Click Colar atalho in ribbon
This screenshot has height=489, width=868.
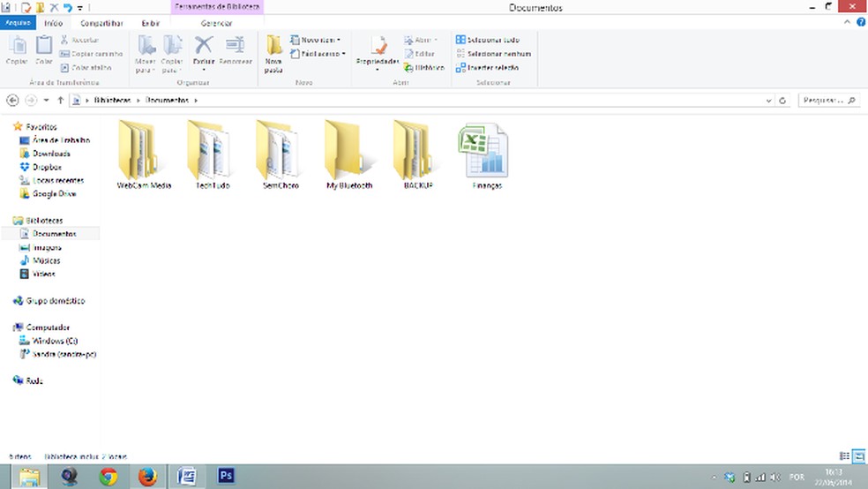(86, 68)
